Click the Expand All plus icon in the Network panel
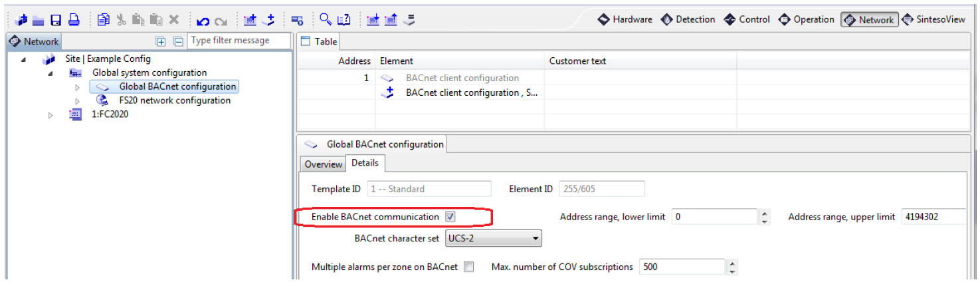Image resolution: width=980 pixels, height=286 pixels. click(161, 41)
